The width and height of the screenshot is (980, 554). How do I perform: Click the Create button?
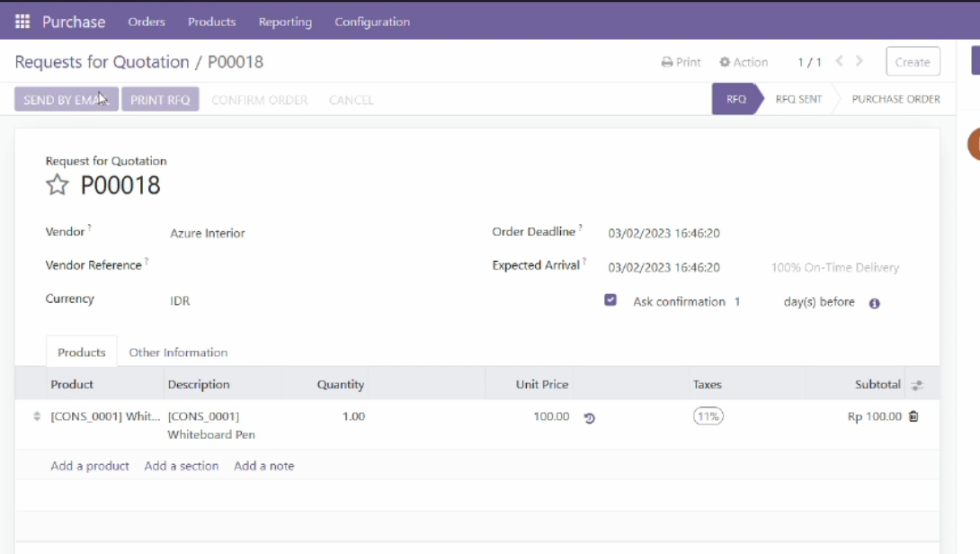point(913,61)
